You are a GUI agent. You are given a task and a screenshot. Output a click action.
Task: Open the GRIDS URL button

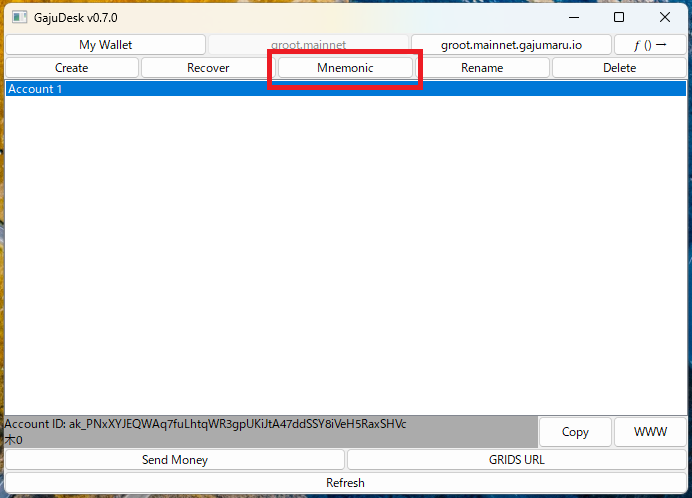click(516, 460)
